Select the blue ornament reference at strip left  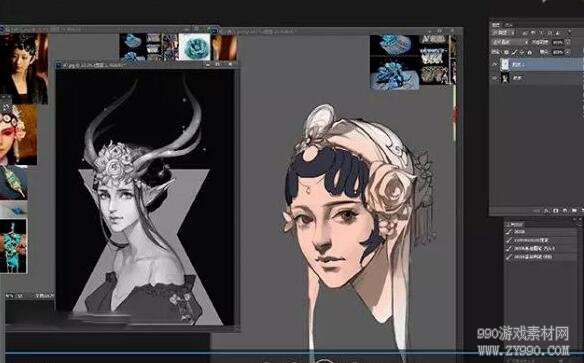tap(133, 47)
